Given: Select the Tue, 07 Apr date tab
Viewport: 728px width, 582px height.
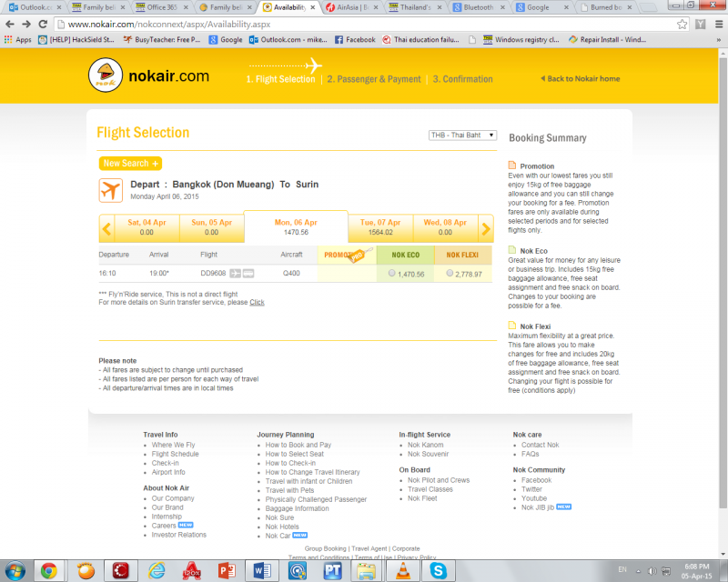Looking at the screenshot, I should (x=380, y=227).
